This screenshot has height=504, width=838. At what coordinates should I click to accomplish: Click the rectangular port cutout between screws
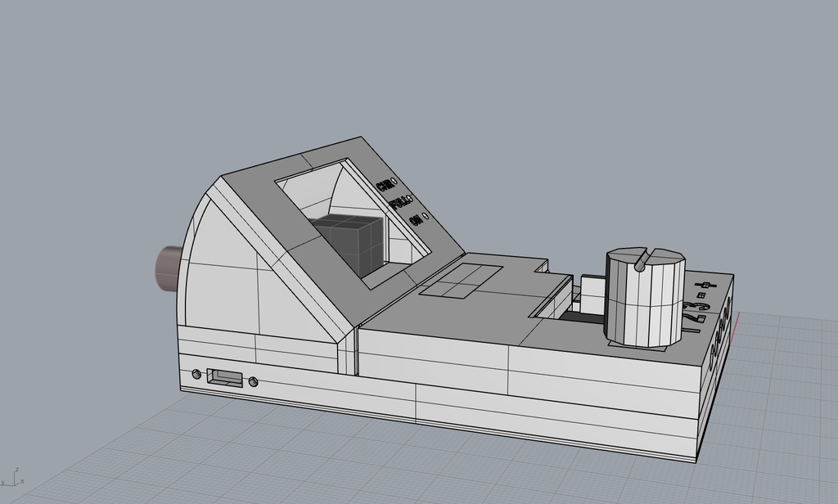(224, 378)
